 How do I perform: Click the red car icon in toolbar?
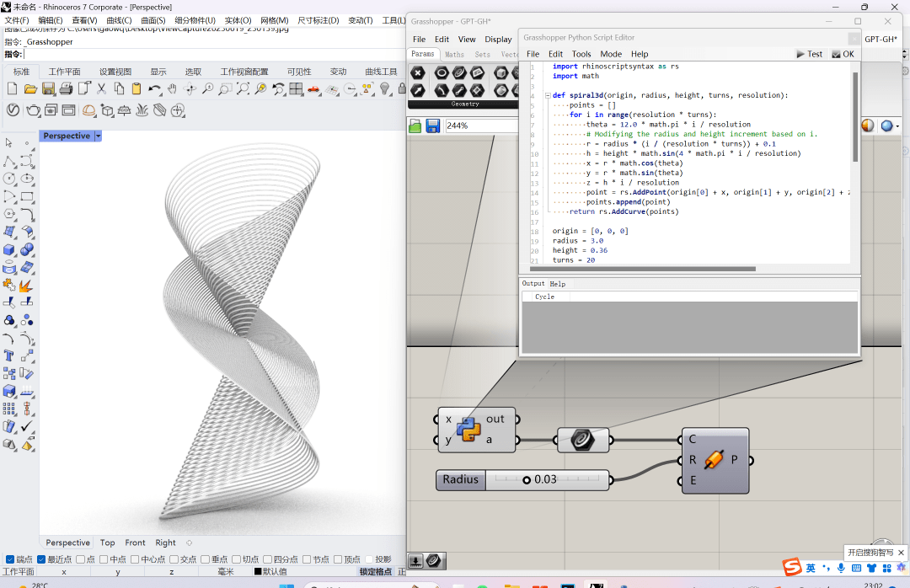tap(314, 88)
